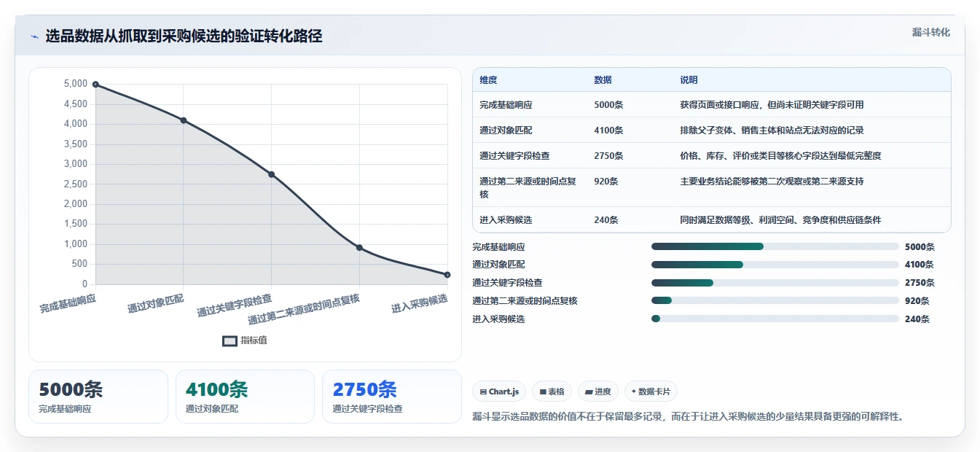
Task: Select the 通过对象匹配 table row name cell
Action: click(506, 130)
